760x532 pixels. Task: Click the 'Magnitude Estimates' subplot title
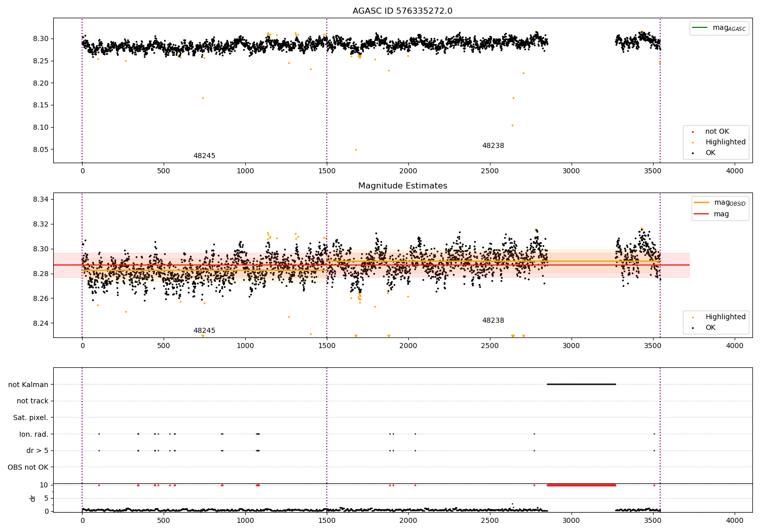click(x=402, y=186)
